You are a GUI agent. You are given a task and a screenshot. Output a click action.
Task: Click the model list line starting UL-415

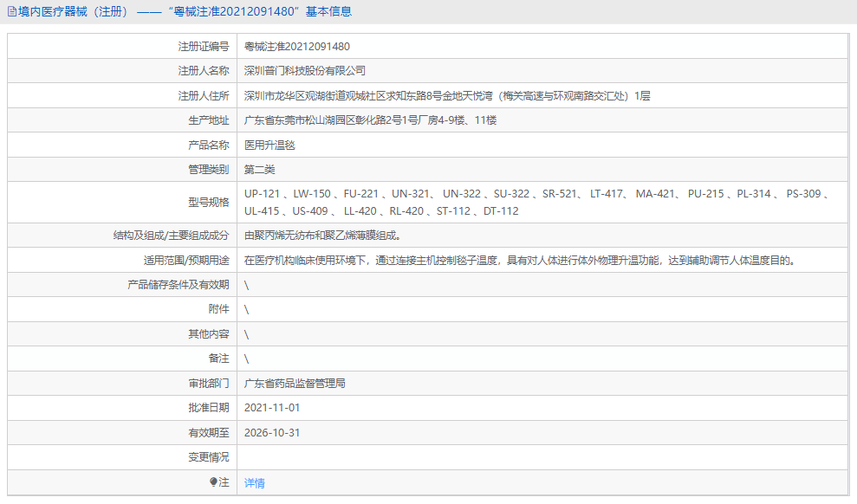pos(381,210)
